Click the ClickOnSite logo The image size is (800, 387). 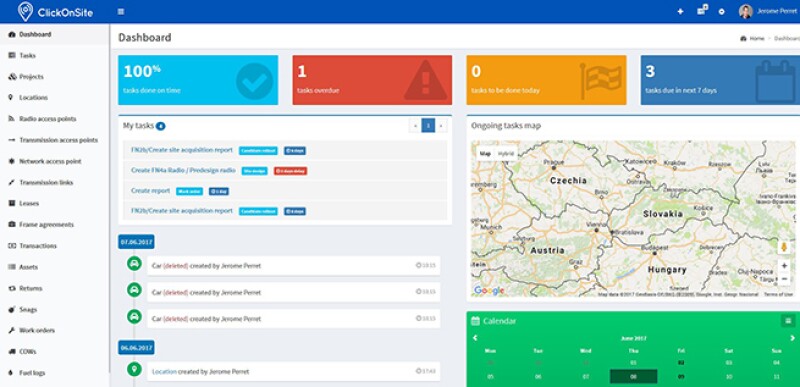56,12
